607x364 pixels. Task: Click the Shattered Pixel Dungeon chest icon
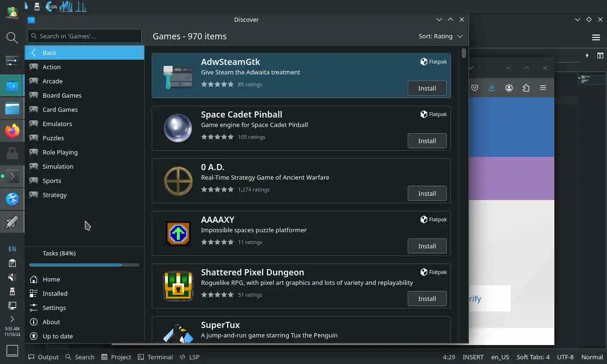(x=178, y=286)
